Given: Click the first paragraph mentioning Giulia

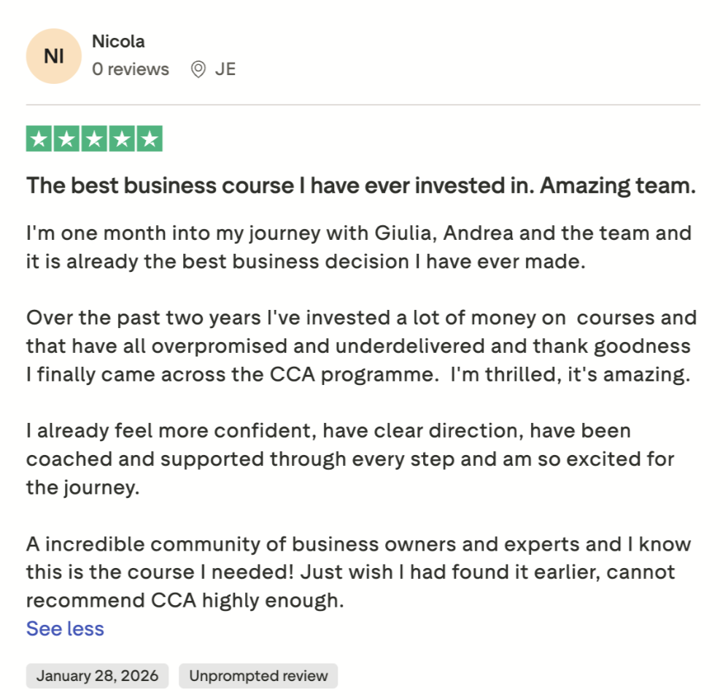Looking at the screenshot, I should tap(359, 247).
